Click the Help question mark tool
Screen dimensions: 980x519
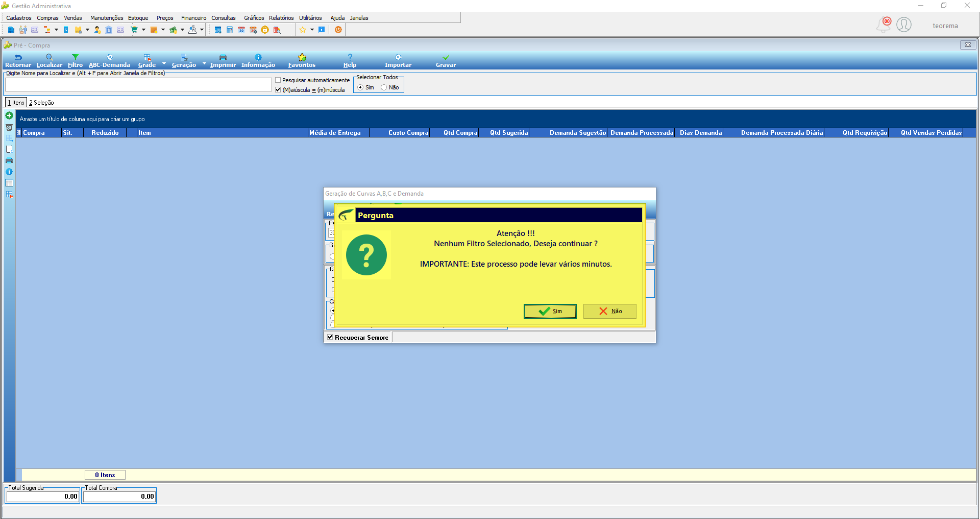tap(350, 61)
